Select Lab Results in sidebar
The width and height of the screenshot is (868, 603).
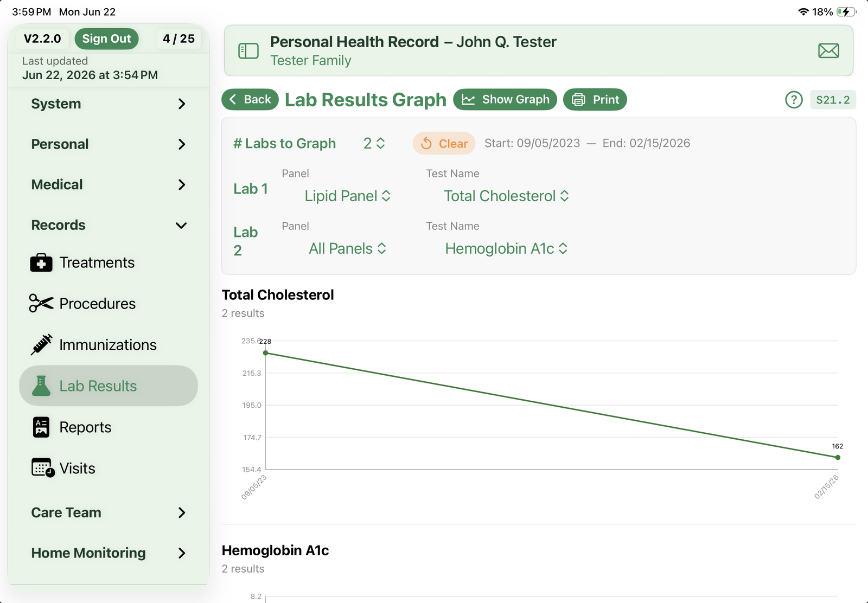tap(108, 386)
